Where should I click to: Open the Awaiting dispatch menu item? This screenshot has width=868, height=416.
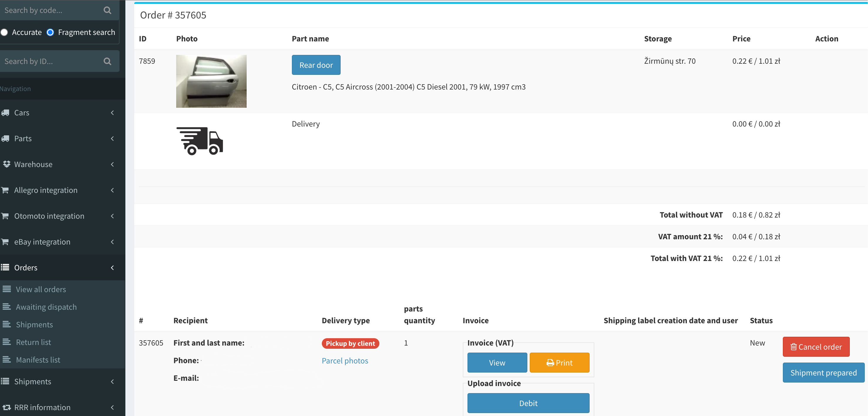pos(46,307)
